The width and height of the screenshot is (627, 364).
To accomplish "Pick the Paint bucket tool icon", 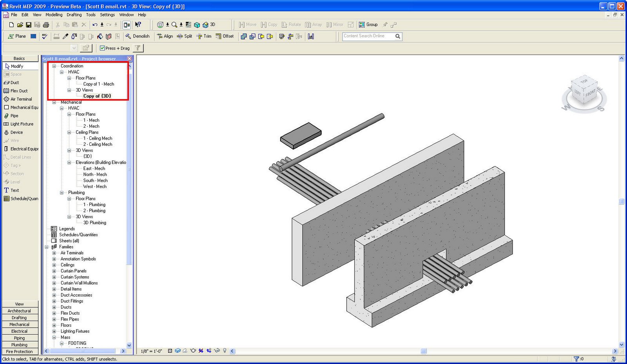I will (100, 36).
